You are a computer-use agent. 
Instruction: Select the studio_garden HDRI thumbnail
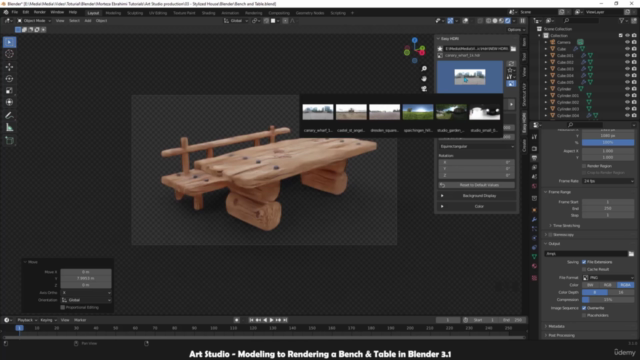(x=451, y=112)
